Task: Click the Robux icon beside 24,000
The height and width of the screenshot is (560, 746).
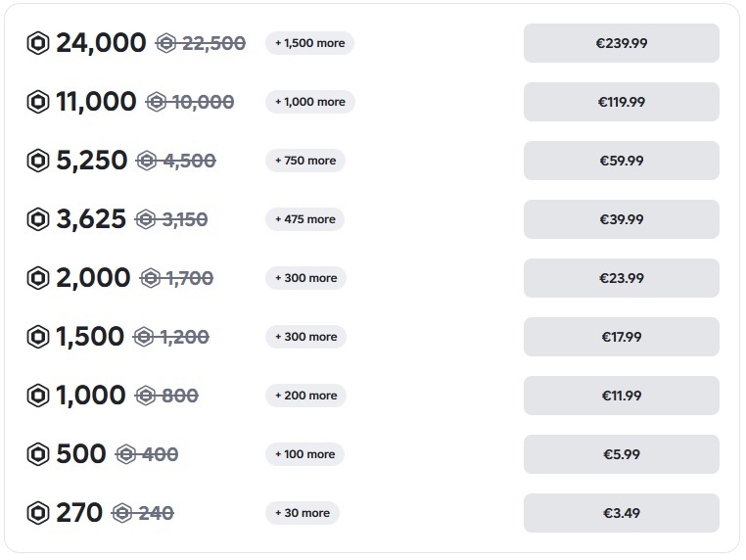Action: (x=38, y=43)
